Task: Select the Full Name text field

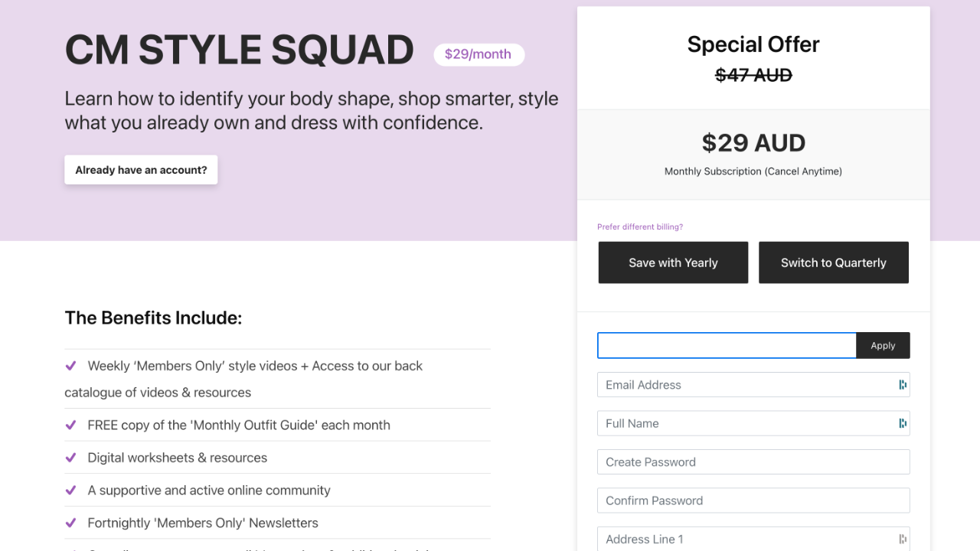Action: click(x=743, y=423)
